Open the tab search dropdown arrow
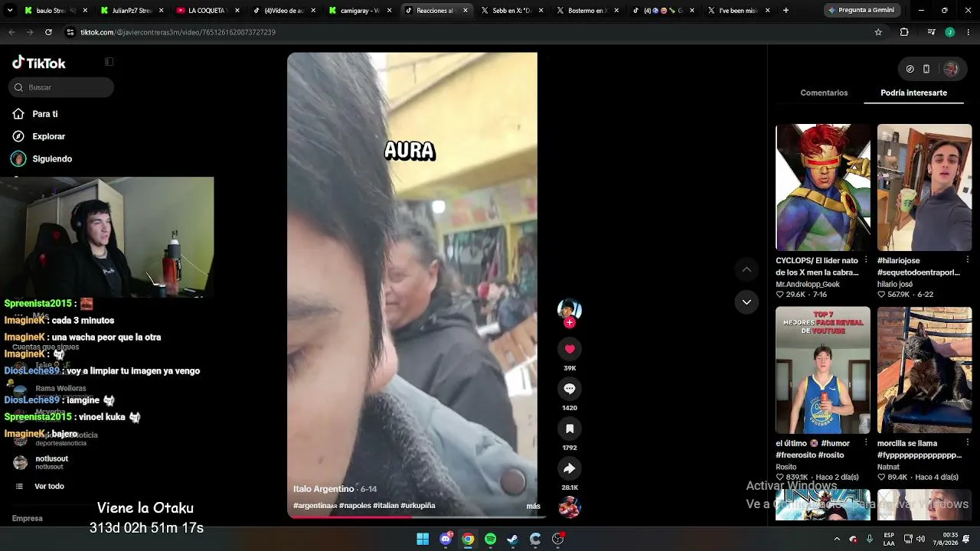 [x=9, y=11]
